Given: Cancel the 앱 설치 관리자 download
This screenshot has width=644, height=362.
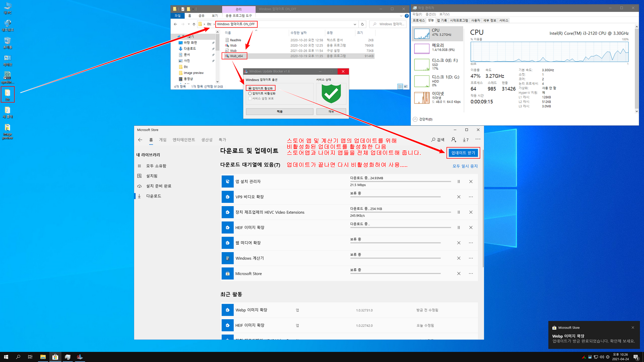Looking at the screenshot, I should [x=471, y=182].
